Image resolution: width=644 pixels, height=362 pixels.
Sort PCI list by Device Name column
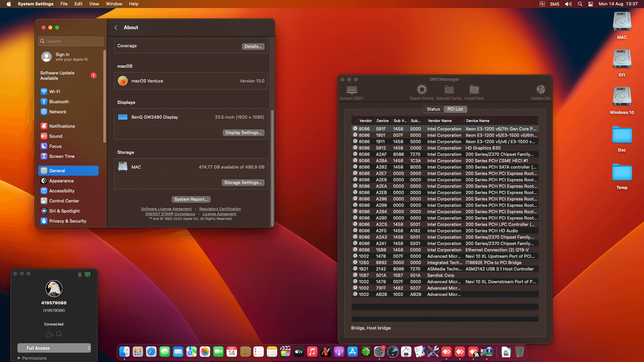pyautogui.click(x=501, y=121)
